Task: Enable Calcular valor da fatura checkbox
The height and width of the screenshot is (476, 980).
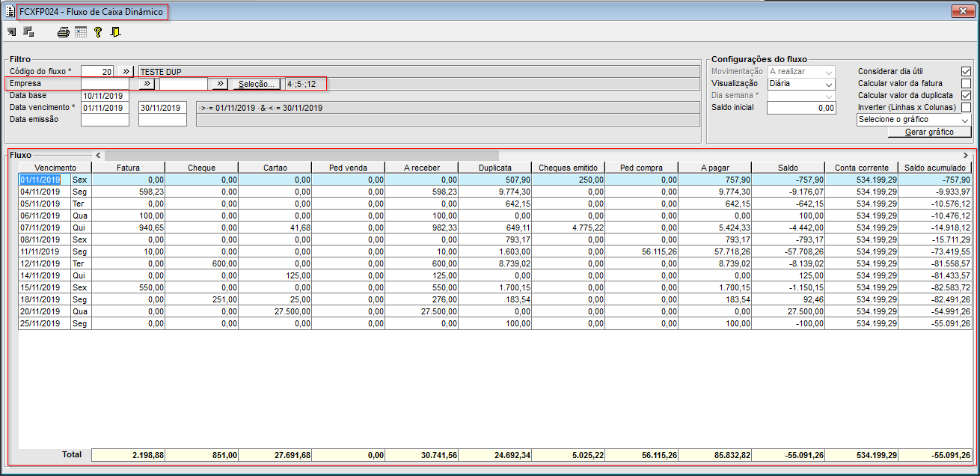Action: click(966, 83)
